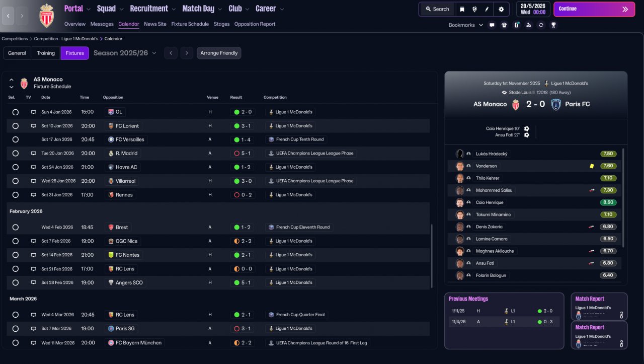The height and width of the screenshot is (364, 644).
Task: Click the Paris FC crest in the match scoreline
Action: [x=556, y=104]
